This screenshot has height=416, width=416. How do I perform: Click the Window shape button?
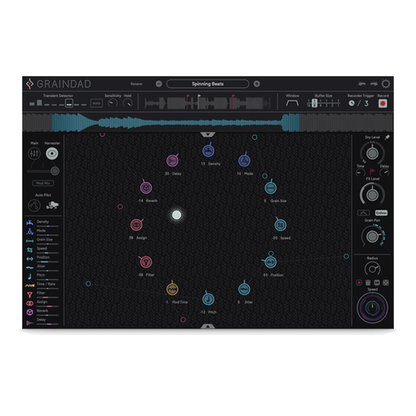[x=292, y=103]
